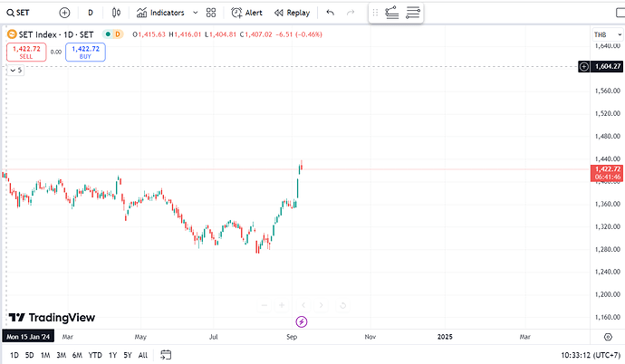Image resolution: width=625 pixels, height=364 pixels.
Task: Open the D time interval menu
Action: [91, 13]
